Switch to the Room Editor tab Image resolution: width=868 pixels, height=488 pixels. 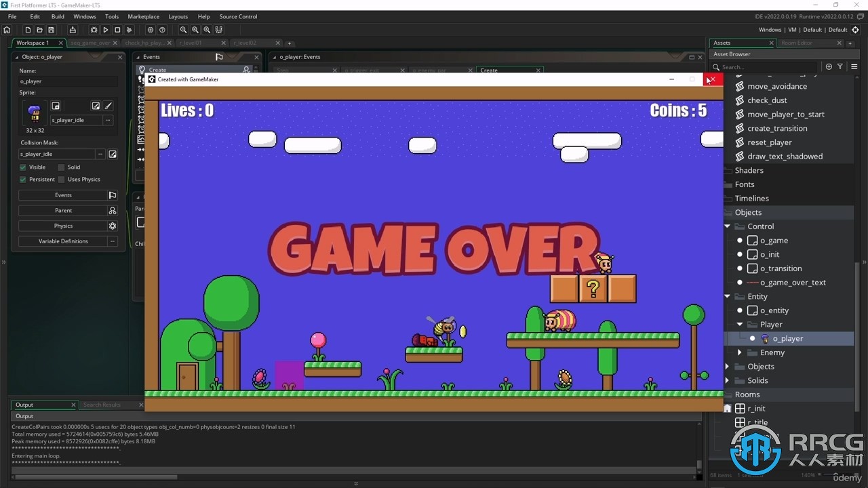point(797,43)
